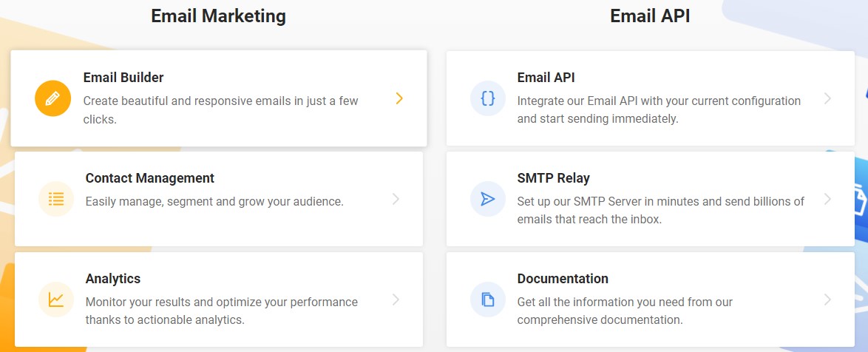Screen dimensions: 868x352
Task: Click 'Monitor your results and optimize' description
Action: 221,311
